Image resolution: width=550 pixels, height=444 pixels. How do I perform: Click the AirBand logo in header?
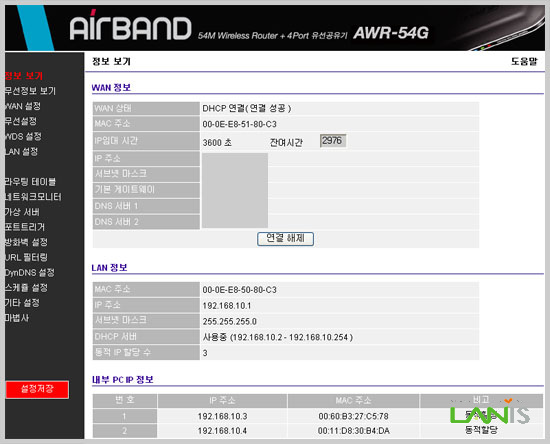(x=130, y=25)
